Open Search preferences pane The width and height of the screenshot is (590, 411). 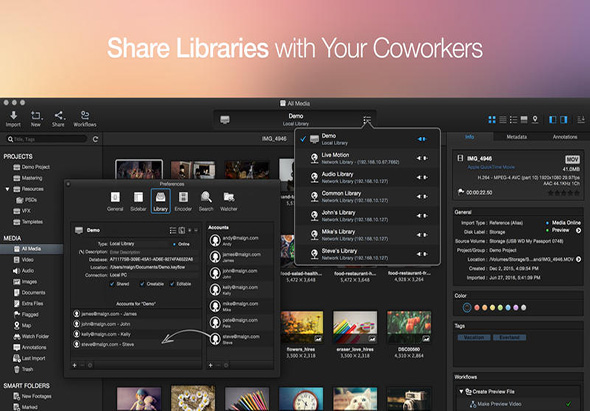point(206,201)
